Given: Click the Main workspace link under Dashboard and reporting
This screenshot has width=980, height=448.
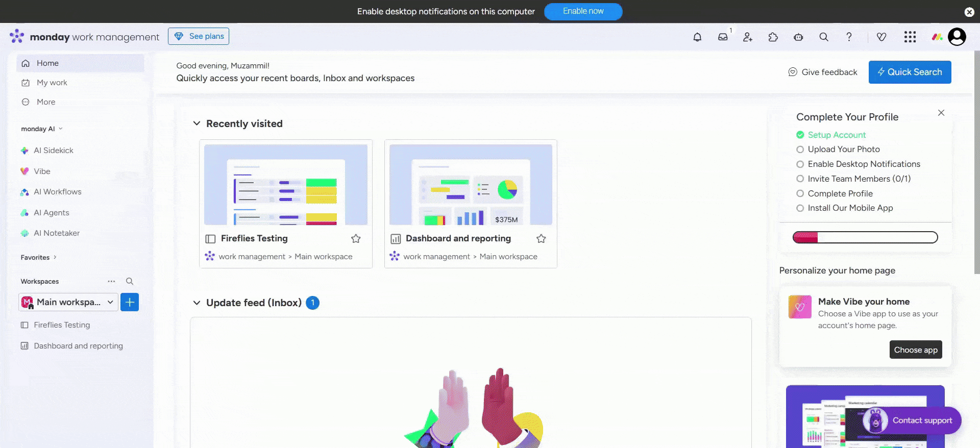Looking at the screenshot, I should click(508, 257).
